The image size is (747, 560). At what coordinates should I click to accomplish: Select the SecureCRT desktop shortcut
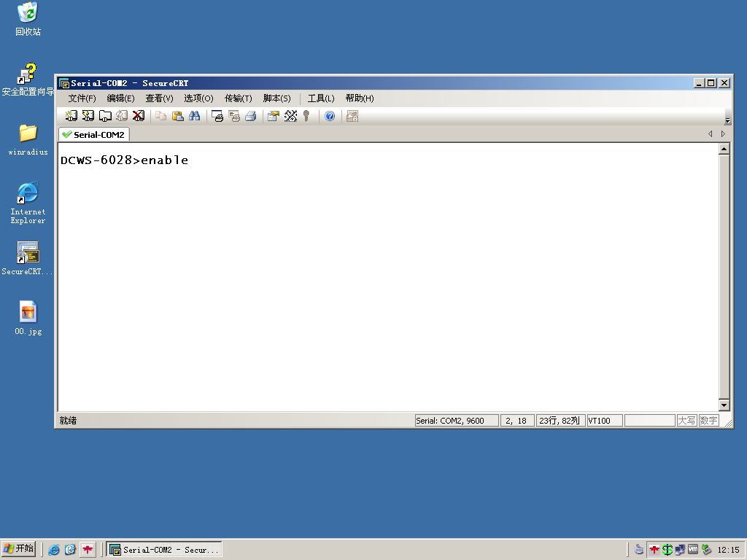pyautogui.click(x=28, y=259)
